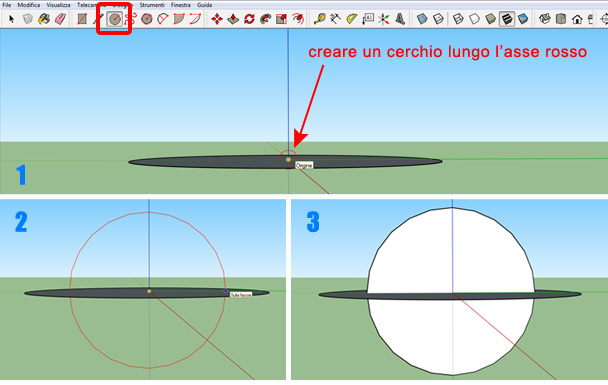The image size is (608, 385).
Task: Open the Modifica menu
Action: tap(29, 5)
